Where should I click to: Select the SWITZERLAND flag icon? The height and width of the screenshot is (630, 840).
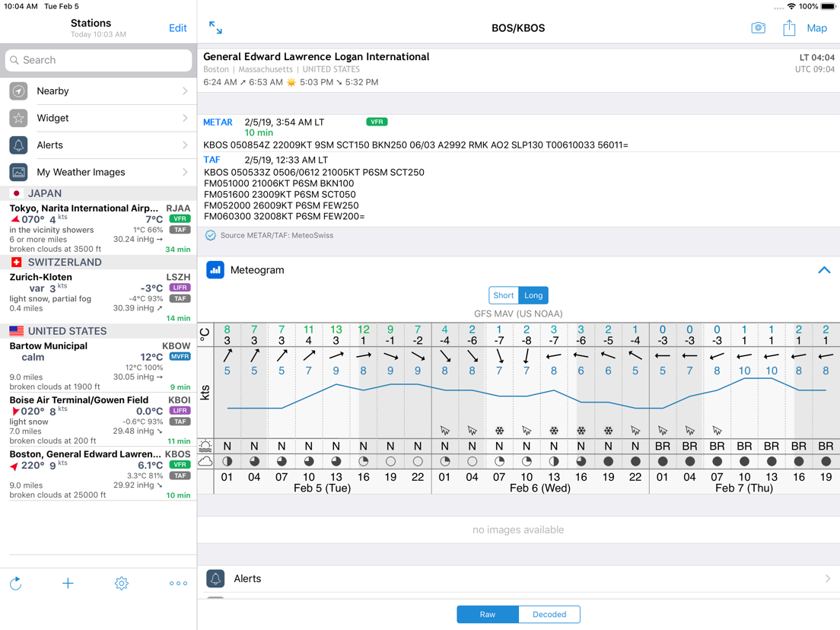pos(17,262)
